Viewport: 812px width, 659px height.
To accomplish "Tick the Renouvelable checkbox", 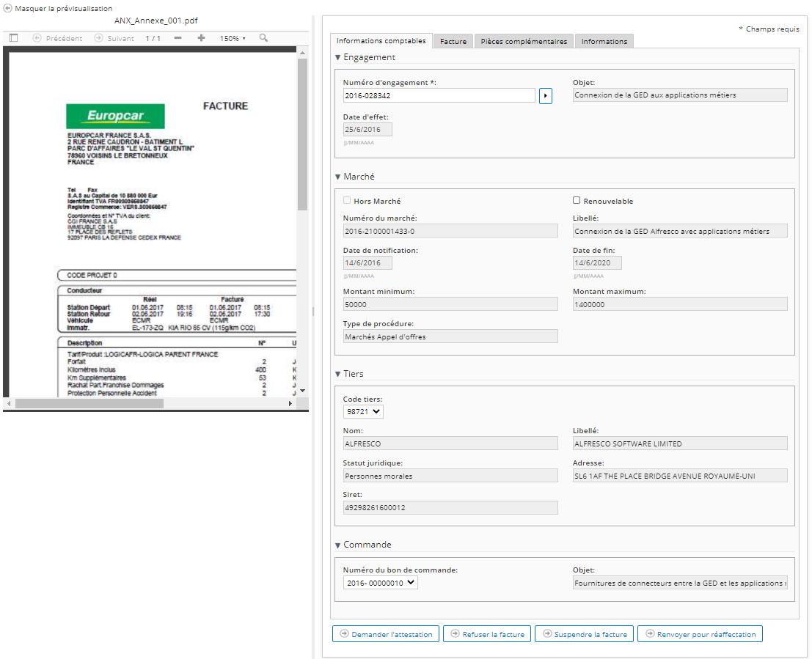I will coord(577,200).
